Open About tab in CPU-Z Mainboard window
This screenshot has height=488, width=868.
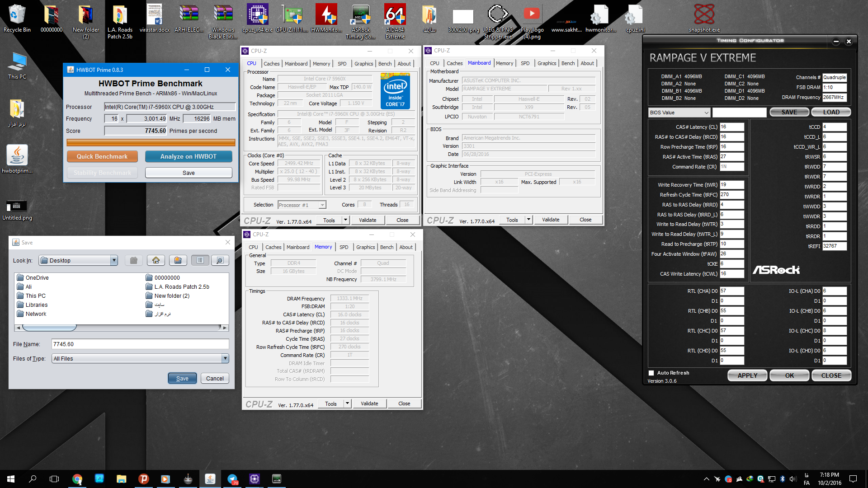point(587,63)
